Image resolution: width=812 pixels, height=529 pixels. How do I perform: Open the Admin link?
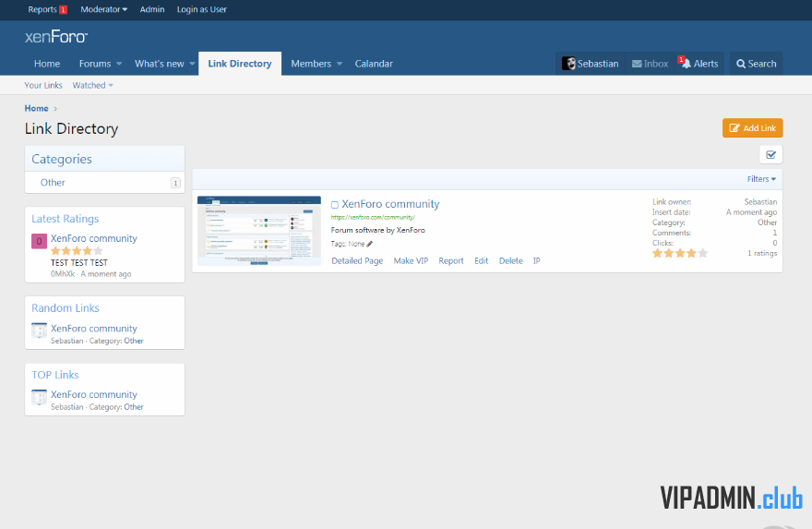[152, 9]
